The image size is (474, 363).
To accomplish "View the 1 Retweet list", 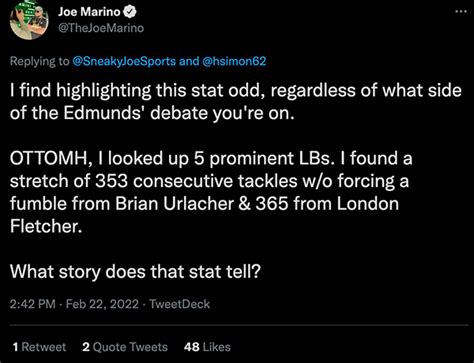I will click(x=39, y=347).
